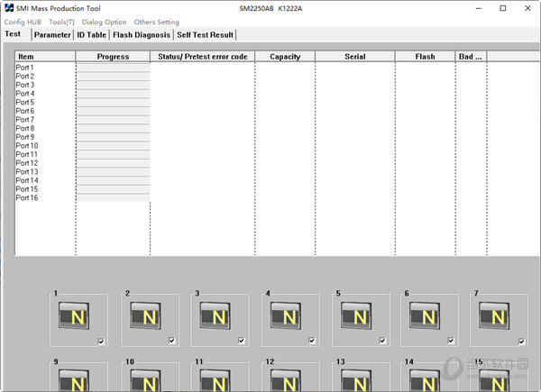Click the Port 8 progress bar
The height and width of the screenshot is (392, 541).
pos(114,128)
